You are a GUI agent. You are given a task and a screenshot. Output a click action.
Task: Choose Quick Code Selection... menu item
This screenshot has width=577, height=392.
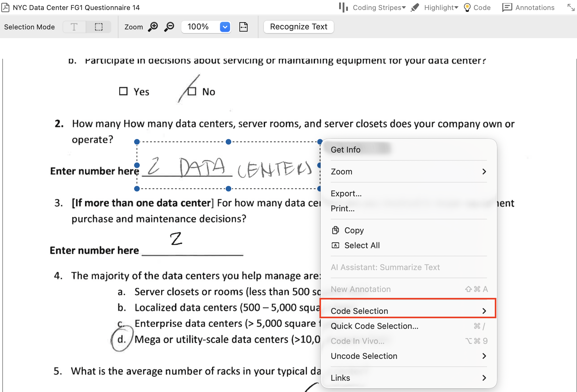(x=409, y=326)
